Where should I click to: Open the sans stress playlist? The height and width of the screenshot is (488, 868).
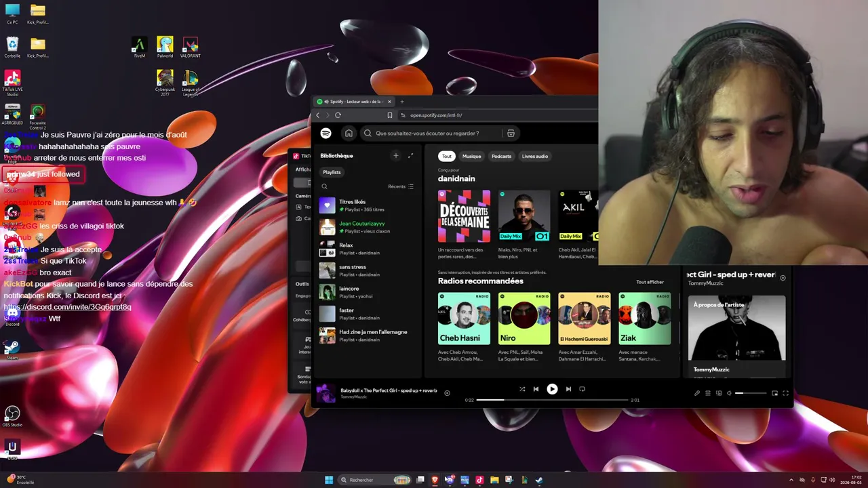coord(367,270)
